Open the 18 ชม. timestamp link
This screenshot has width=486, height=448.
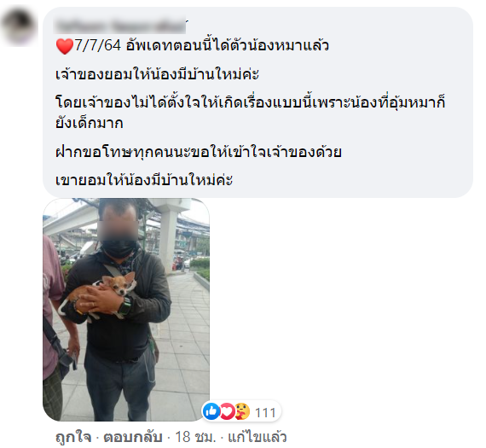195,437
